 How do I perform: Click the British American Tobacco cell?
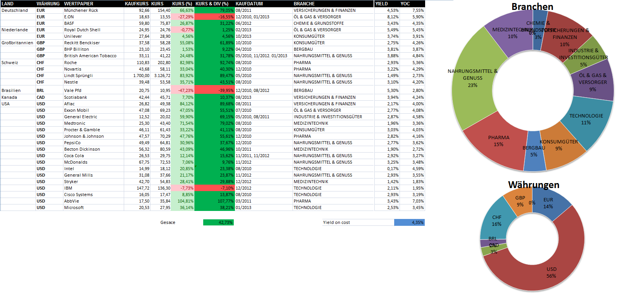pyautogui.click(x=94, y=56)
